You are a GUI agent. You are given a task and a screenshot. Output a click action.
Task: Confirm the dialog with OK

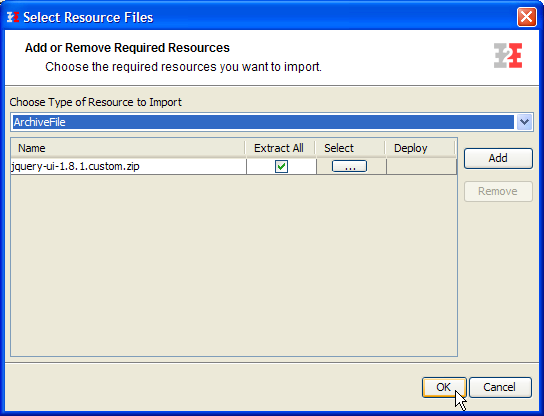point(444,387)
